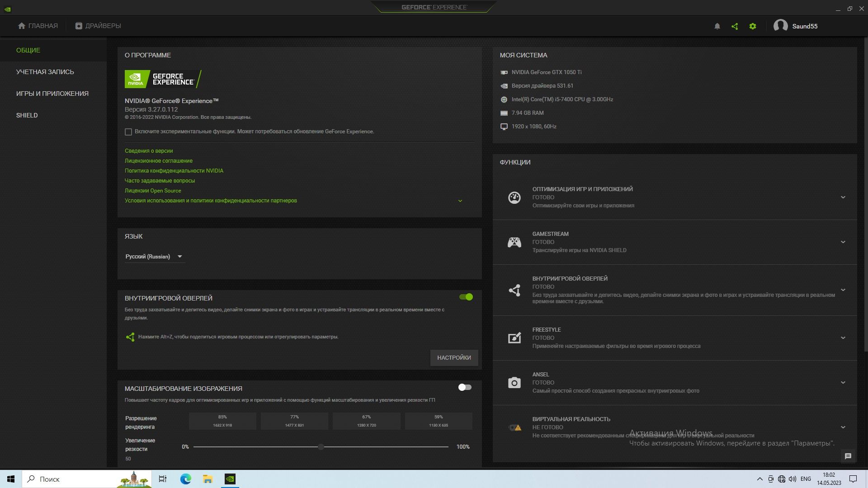The height and width of the screenshot is (488, 868).
Task: Click the ANSEL camera icon
Action: [x=514, y=383]
